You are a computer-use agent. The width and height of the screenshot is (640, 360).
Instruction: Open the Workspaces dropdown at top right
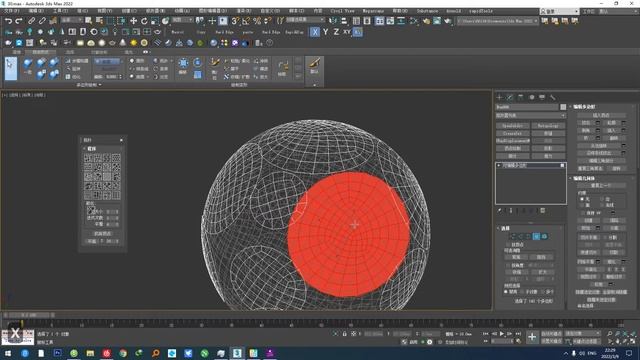click(618, 11)
